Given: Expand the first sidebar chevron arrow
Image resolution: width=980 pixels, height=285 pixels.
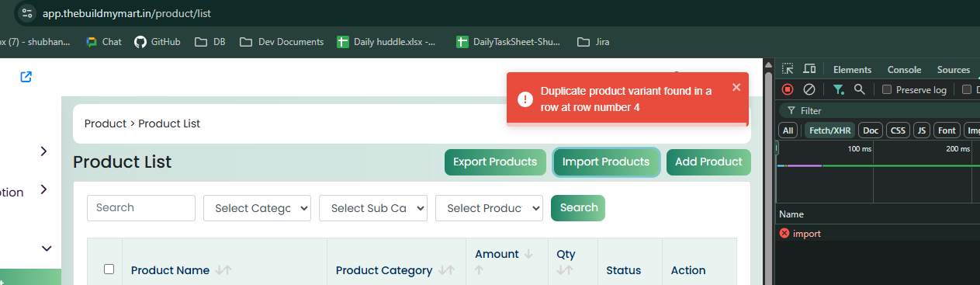Looking at the screenshot, I should point(43,151).
